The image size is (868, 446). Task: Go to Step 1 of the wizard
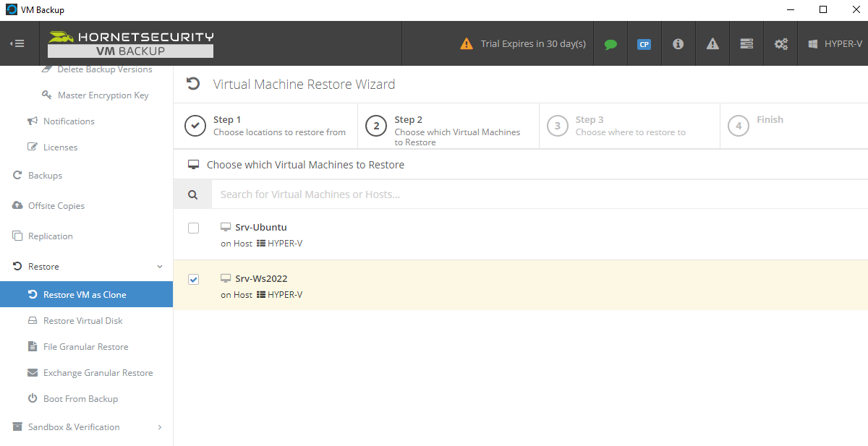[265, 126]
